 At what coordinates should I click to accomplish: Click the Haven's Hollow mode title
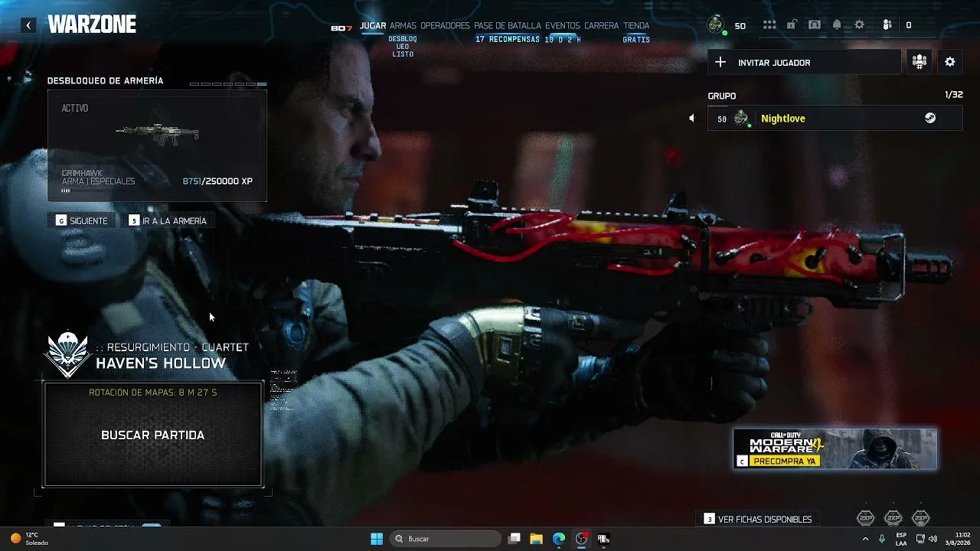[x=161, y=364]
